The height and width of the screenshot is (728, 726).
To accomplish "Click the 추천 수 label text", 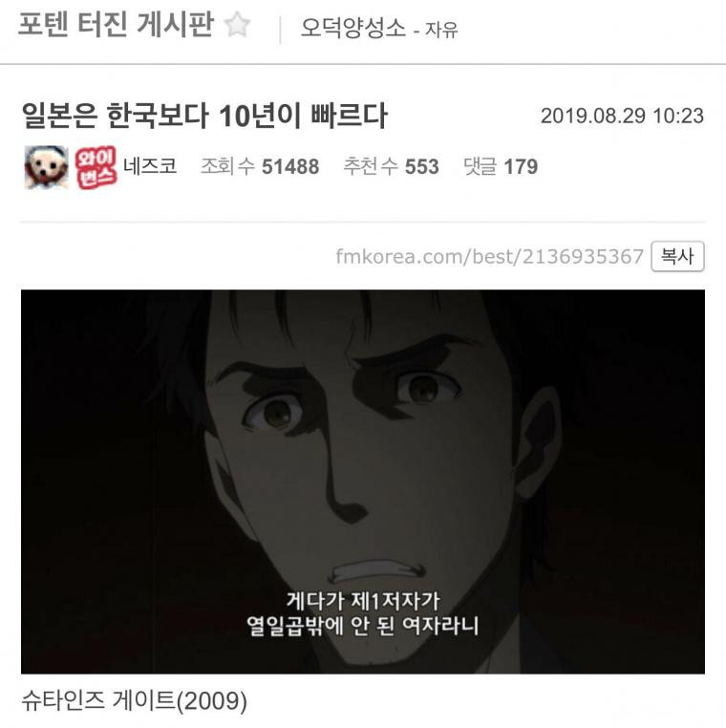I will point(371,166).
